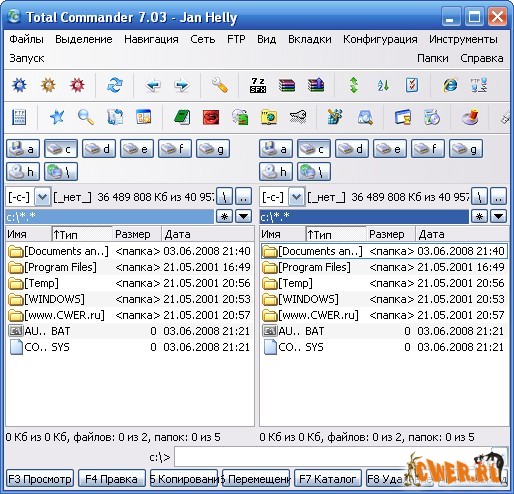The image size is (514, 494).
Task: Open the Файлы menu
Action: click(x=26, y=39)
